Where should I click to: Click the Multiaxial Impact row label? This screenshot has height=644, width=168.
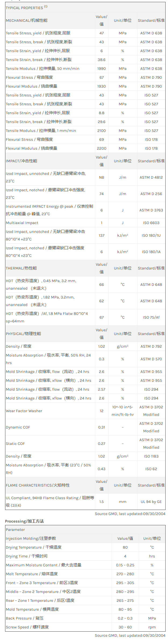coord(22,223)
